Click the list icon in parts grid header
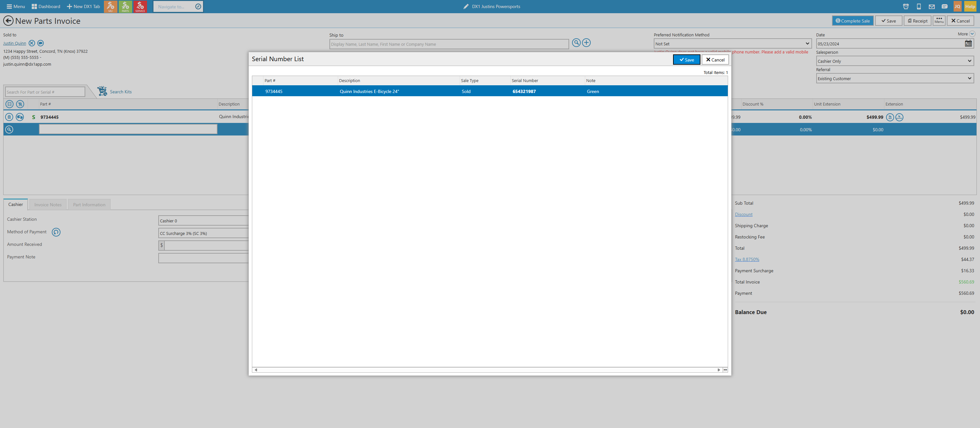Viewport: 980px width, 428px height. 10,104
